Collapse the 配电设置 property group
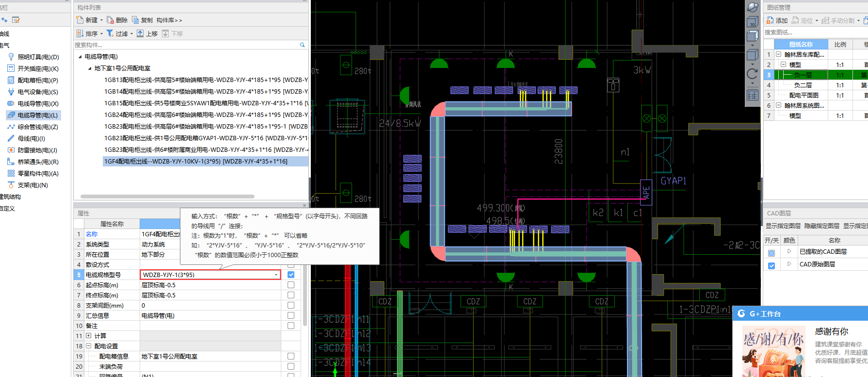This screenshot has height=377, width=868. (x=89, y=346)
